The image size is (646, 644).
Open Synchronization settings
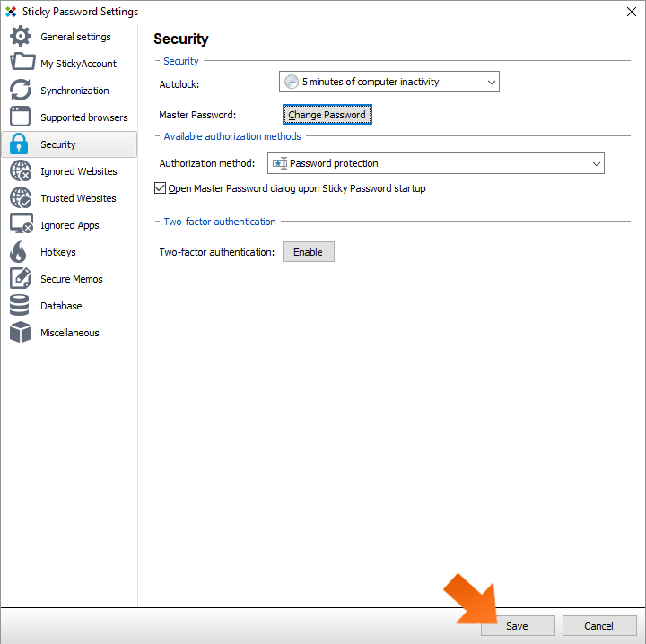pos(74,91)
